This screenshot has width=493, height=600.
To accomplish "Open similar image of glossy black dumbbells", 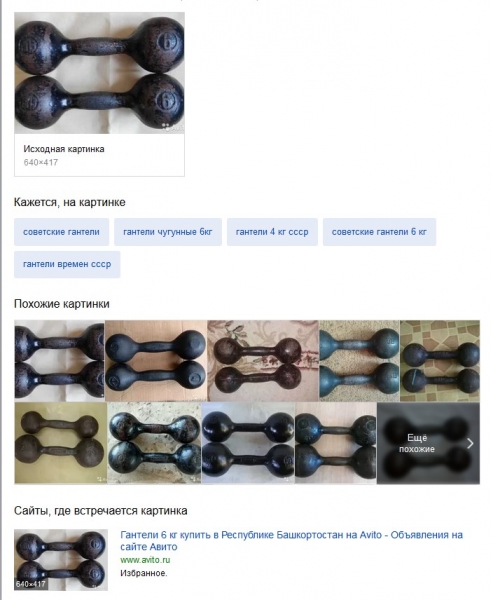I will (248, 443).
